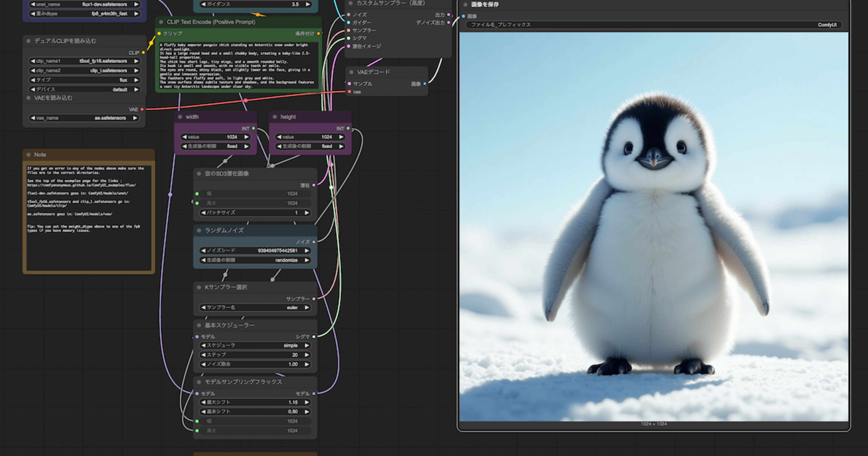Viewport: 868px width, 456px height.
Task: Open the clip_name1 t5xxl model selector
Action: pos(84,61)
